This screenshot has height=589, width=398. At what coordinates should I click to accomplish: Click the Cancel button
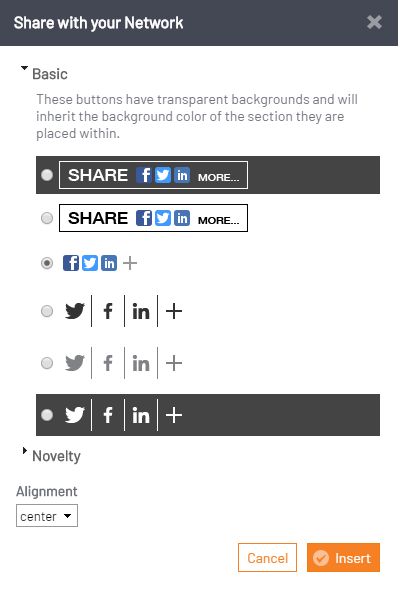pos(267,557)
